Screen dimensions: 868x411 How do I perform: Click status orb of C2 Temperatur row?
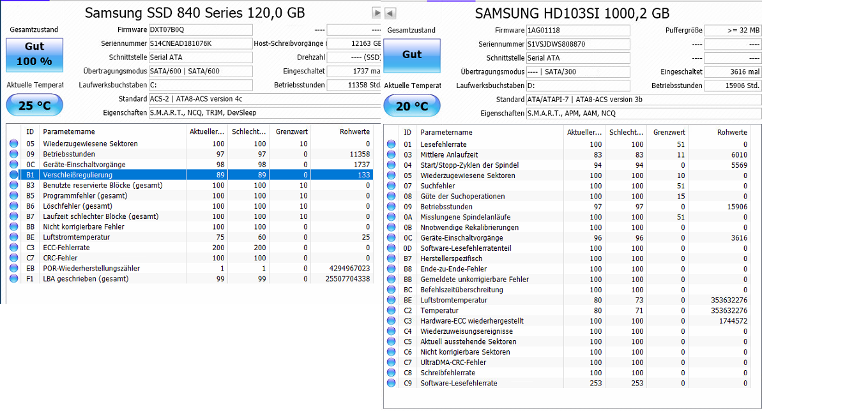click(392, 310)
